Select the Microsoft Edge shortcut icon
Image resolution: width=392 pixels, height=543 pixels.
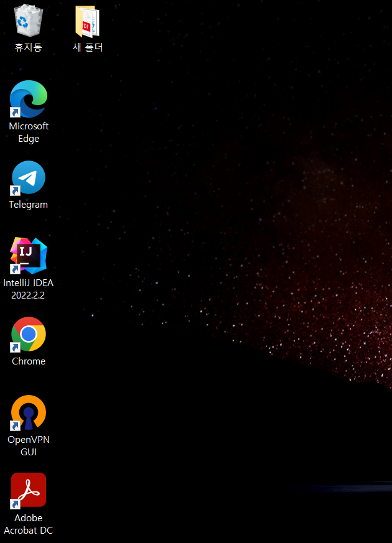pyautogui.click(x=29, y=99)
